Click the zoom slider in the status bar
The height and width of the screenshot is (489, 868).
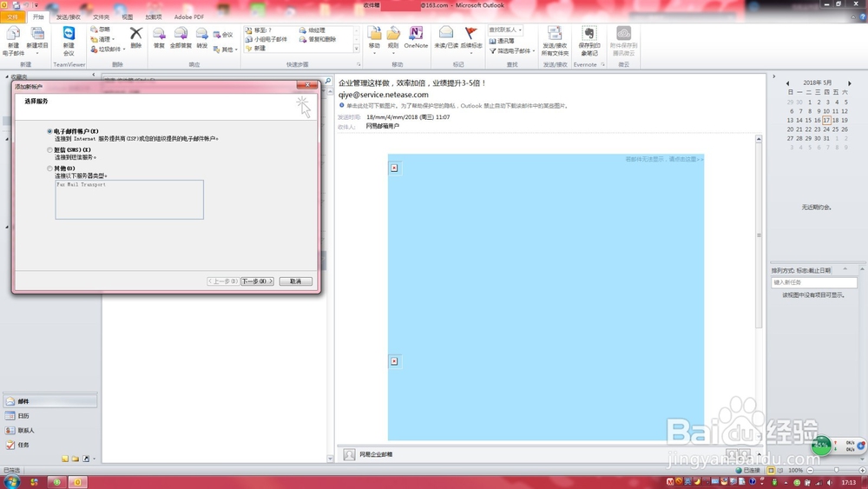coord(836,470)
